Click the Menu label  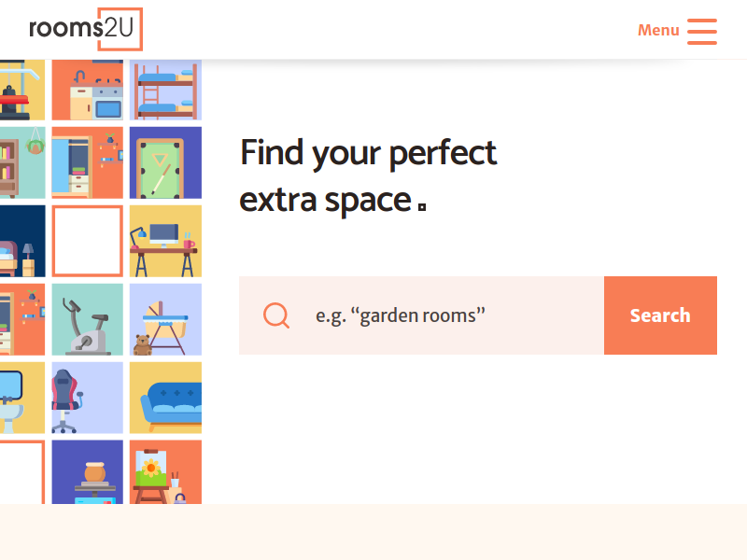pos(658,31)
